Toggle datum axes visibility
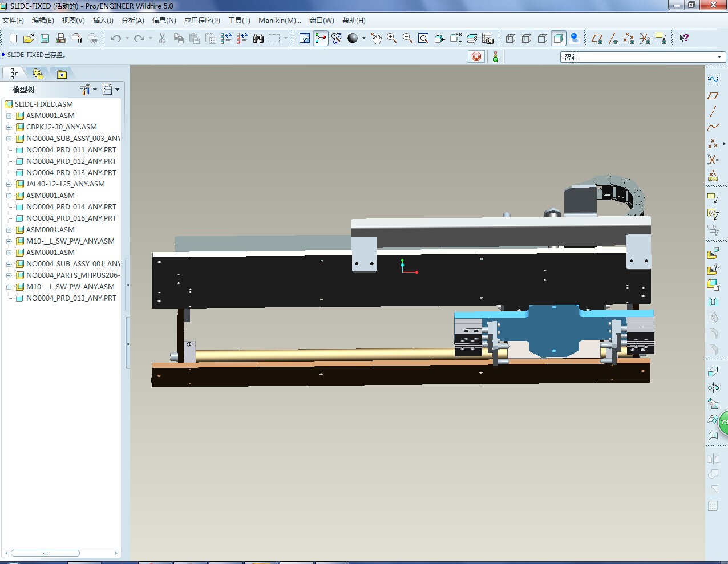This screenshot has width=728, height=564. tap(613, 38)
